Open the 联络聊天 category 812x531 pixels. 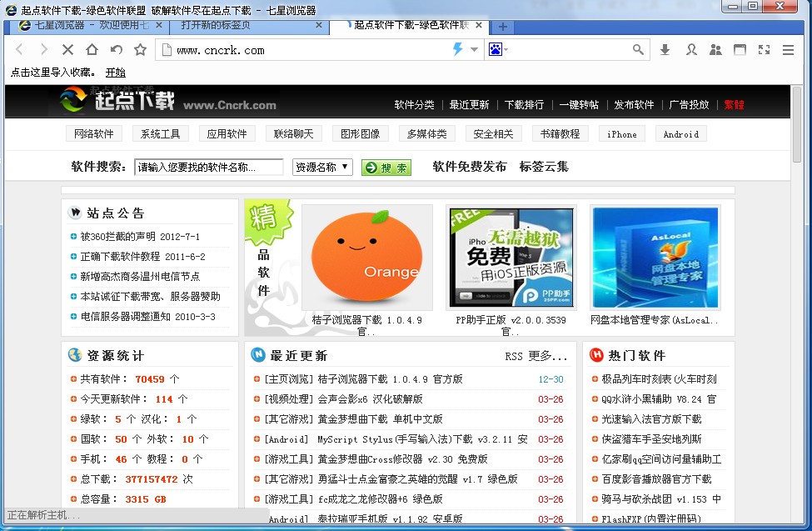click(x=294, y=133)
